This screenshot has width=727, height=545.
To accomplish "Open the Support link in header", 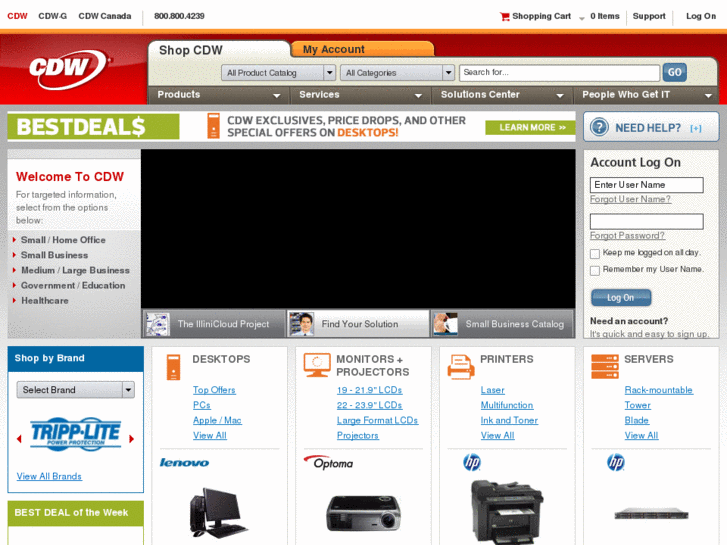I will click(649, 16).
